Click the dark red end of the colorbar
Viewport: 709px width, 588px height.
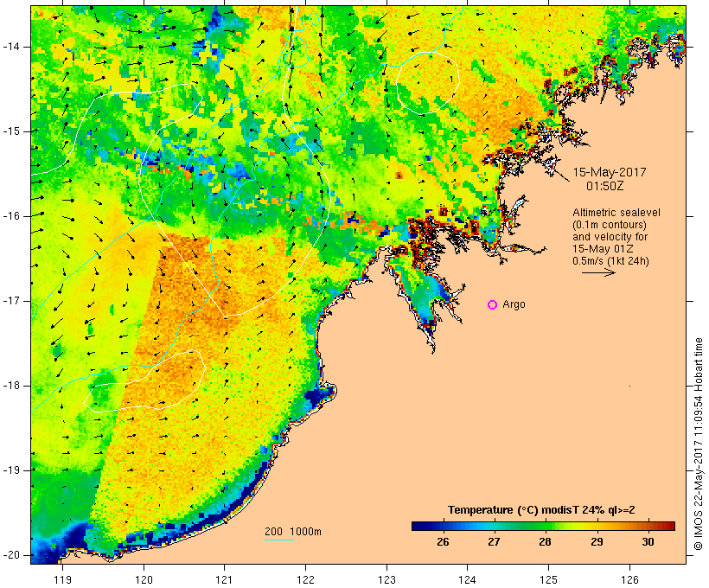[x=669, y=526]
